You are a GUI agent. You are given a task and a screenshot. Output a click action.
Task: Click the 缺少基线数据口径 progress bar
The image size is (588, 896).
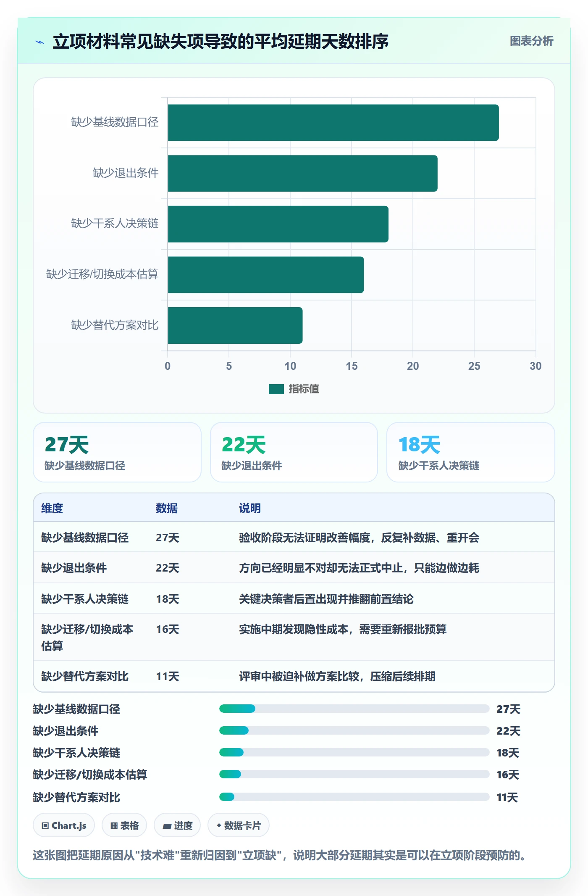[x=354, y=709]
